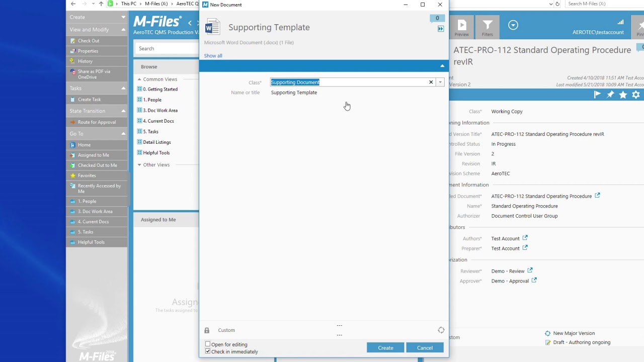Click the M-Files Search box
Viewport: 644px width, 362px height.
(x=167, y=49)
